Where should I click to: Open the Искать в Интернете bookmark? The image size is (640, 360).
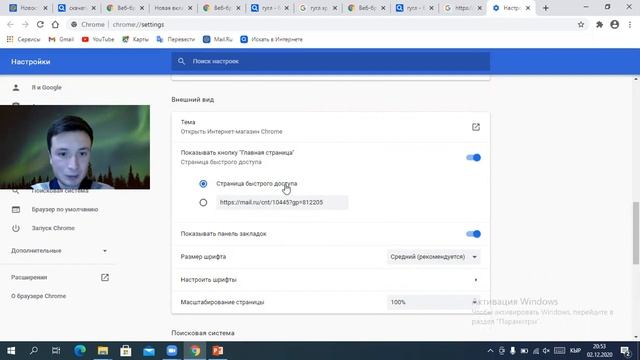click(271, 39)
